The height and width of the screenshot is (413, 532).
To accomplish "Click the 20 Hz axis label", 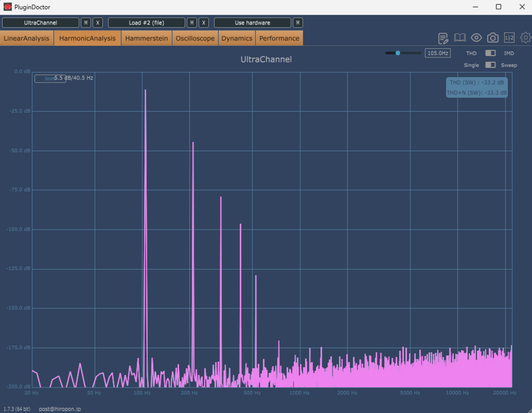I will [x=31, y=393].
